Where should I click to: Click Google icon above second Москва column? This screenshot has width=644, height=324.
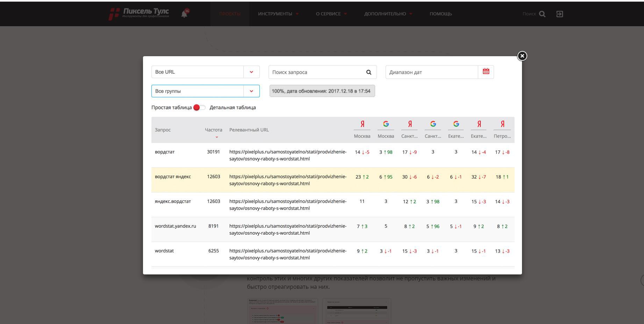[386, 124]
